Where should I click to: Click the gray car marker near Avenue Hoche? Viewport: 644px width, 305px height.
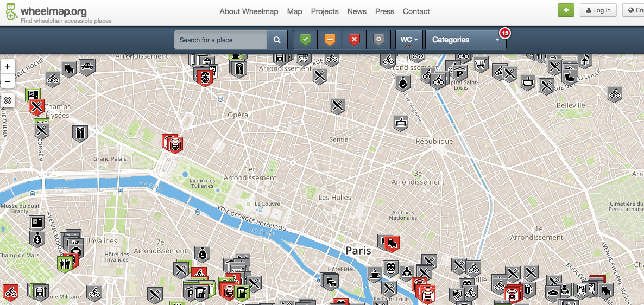pos(87,67)
